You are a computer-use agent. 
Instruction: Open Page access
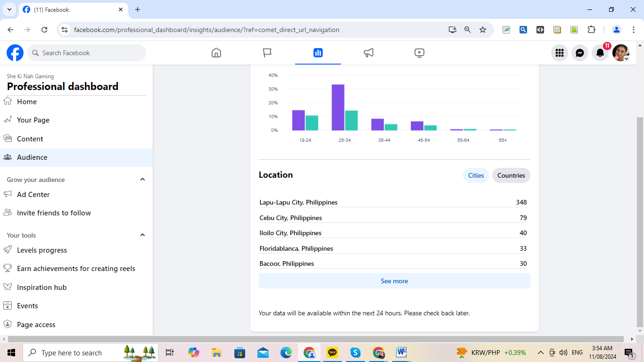click(x=76, y=325)
